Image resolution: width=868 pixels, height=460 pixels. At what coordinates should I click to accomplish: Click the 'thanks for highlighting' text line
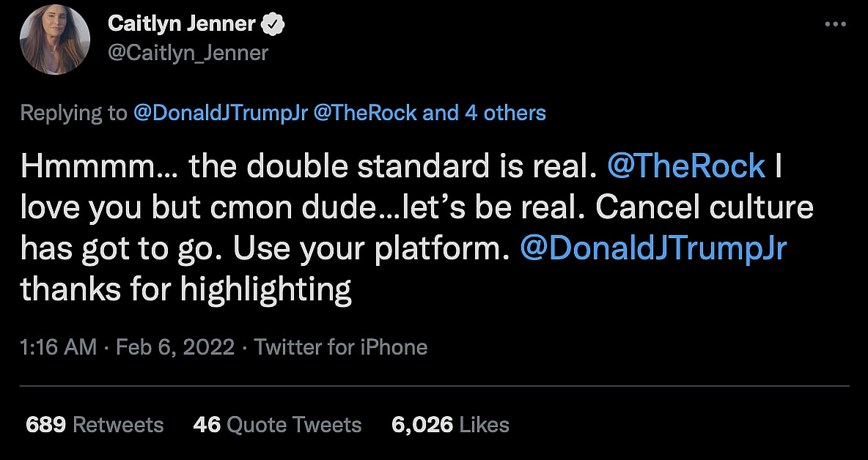pyautogui.click(x=185, y=290)
